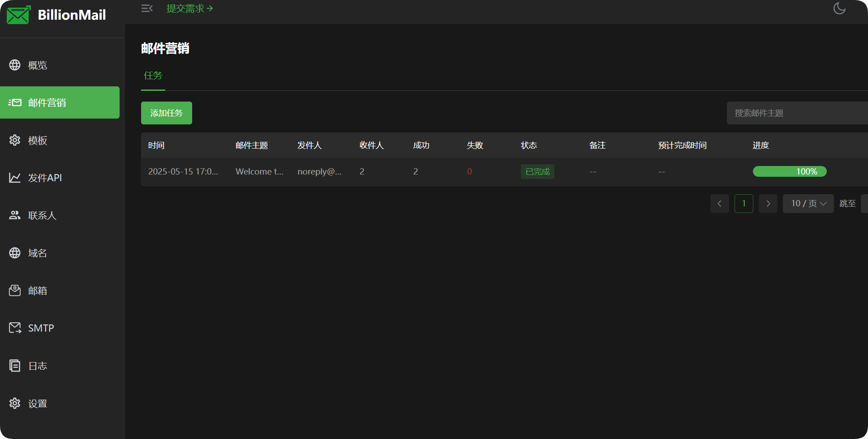868x439 pixels.
Task: Click the Welcome t... subject cell
Action: click(x=260, y=171)
